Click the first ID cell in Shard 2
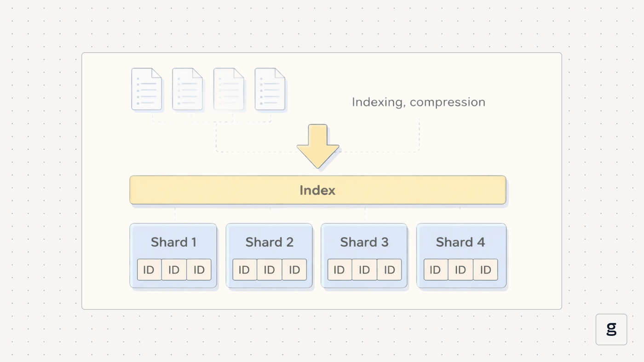 (244, 270)
